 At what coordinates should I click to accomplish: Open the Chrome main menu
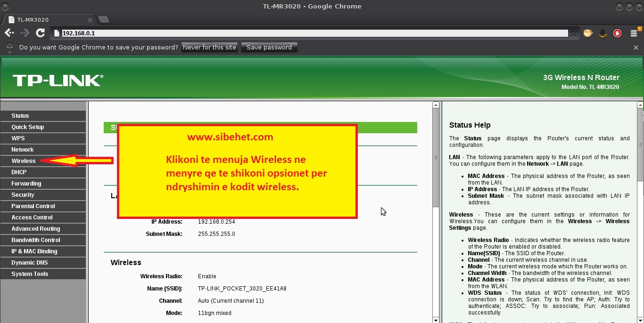634,33
